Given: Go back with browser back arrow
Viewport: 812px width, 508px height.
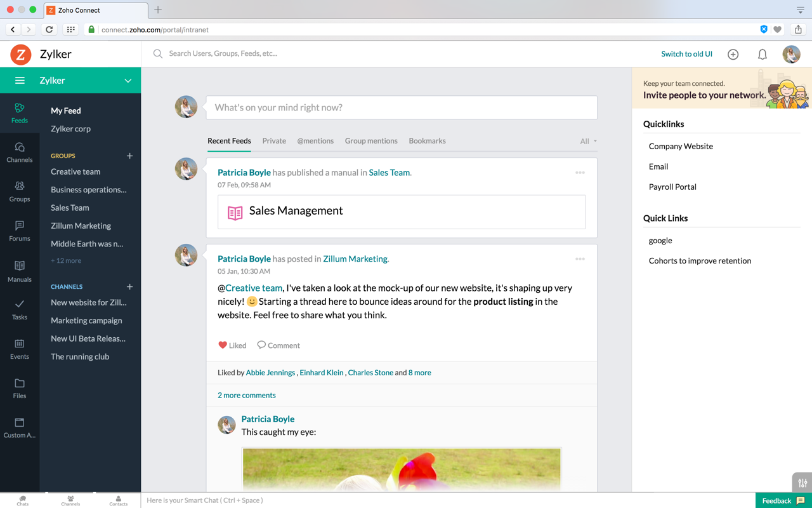Looking at the screenshot, I should [x=13, y=29].
